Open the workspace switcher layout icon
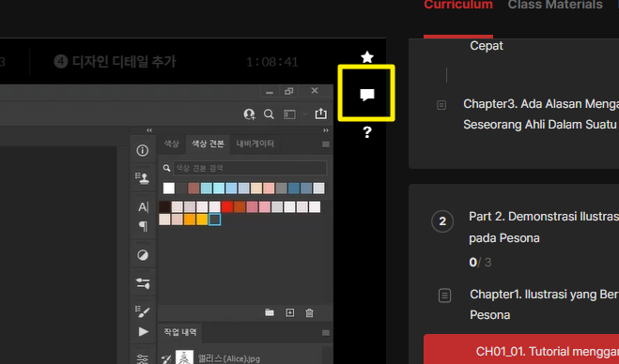 (x=289, y=114)
